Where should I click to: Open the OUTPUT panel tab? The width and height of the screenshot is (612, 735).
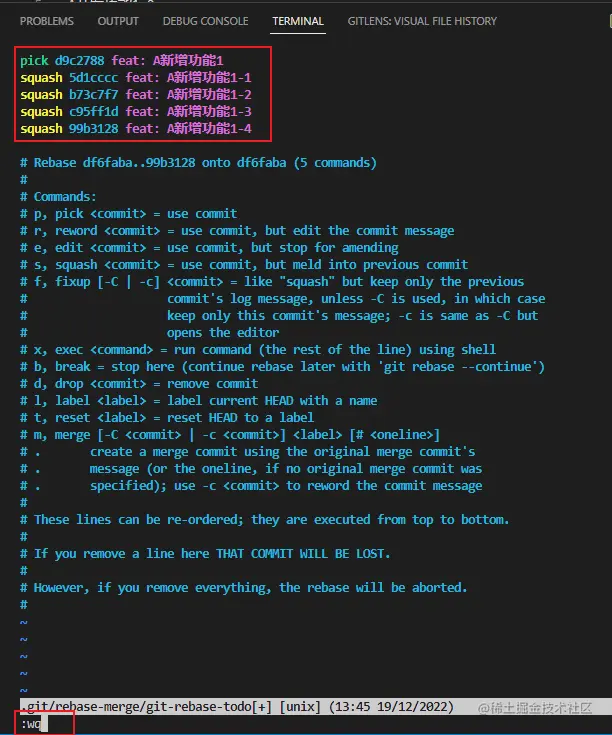point(118,21)
